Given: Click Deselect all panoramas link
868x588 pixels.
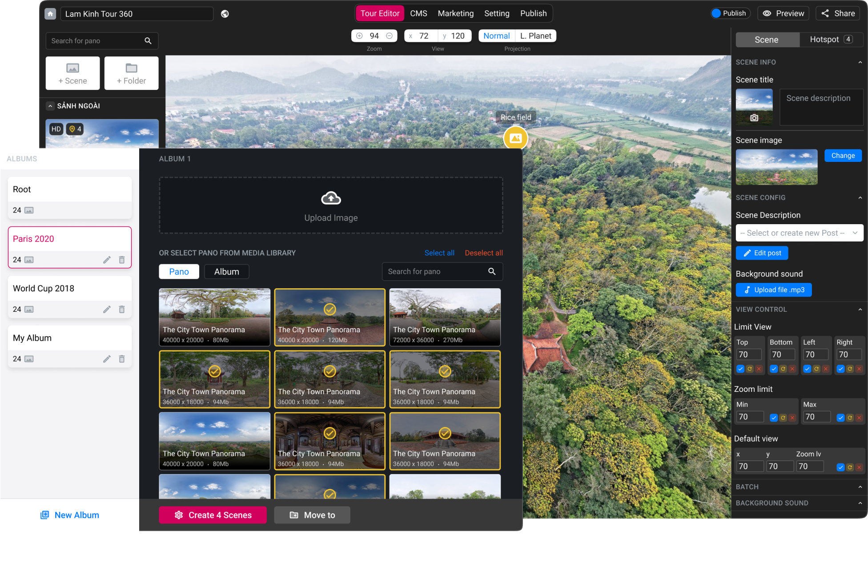Looking at the screenshot, I should point(483,253).
